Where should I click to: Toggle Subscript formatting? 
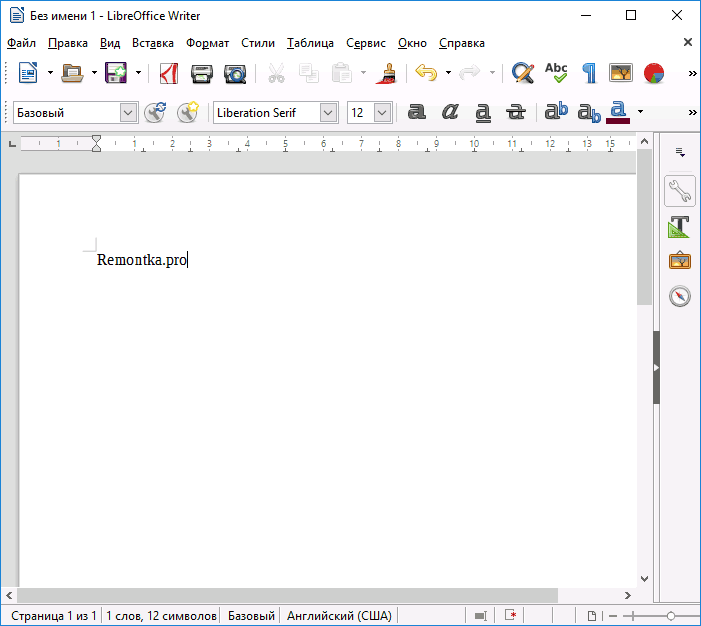pyautogui.click(x=589, y=113)
